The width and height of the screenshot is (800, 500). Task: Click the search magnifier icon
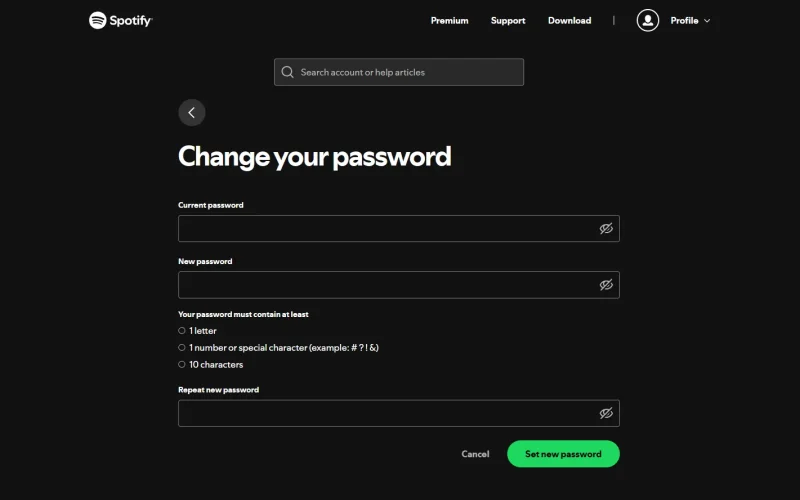tap(288, 72)
